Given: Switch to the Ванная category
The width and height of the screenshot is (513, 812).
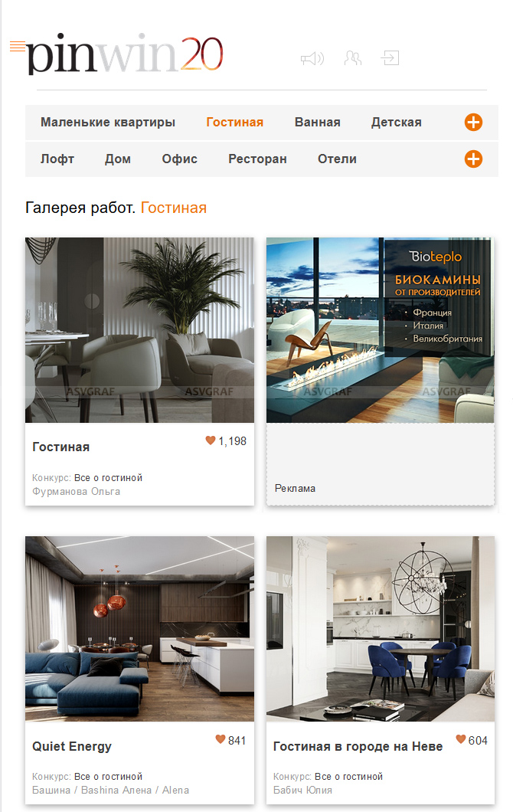Looking at the screenshot, I should tap(317, 123).
